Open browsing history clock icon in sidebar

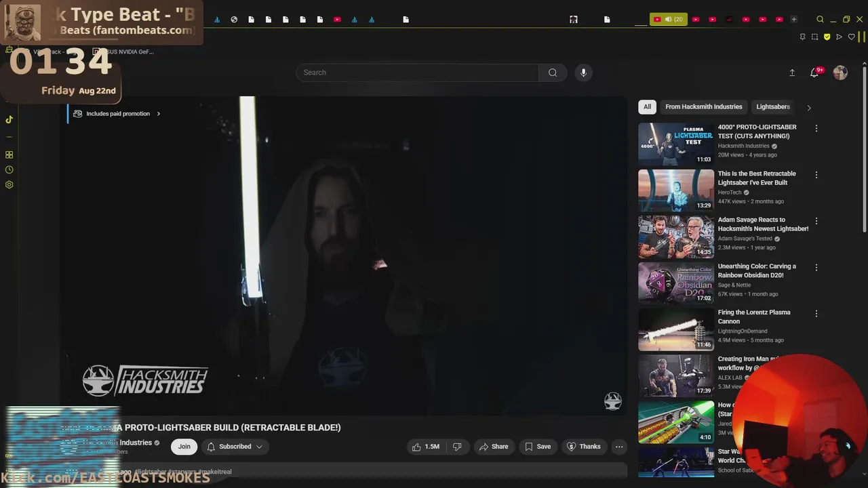click(9, 170)
